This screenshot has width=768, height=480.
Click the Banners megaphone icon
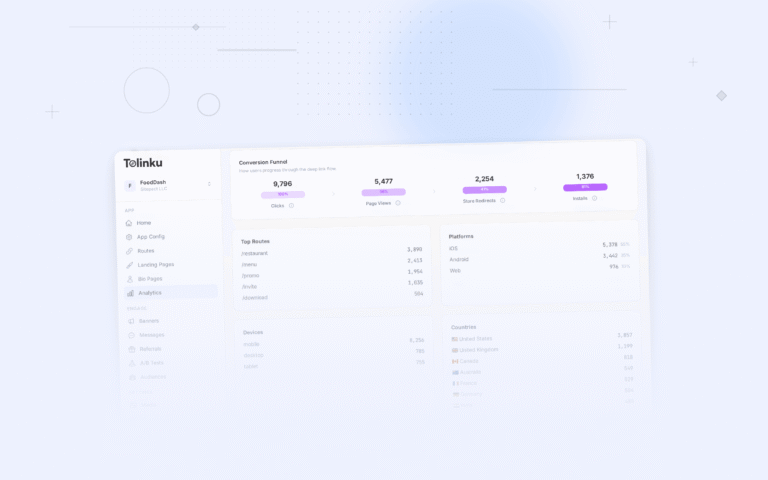(131, 321)
